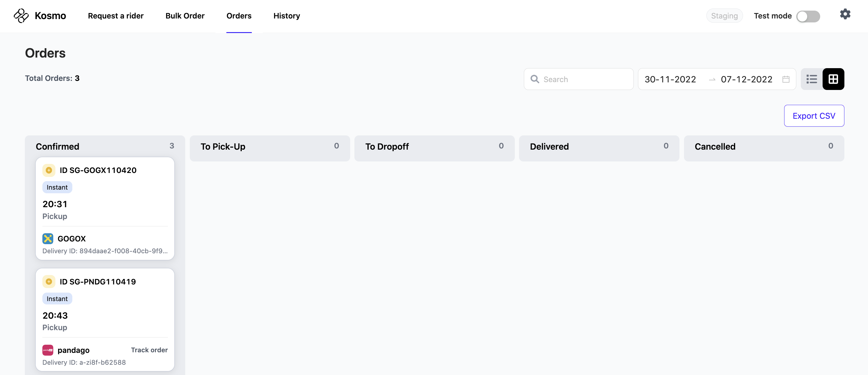
Task: Open the settings gear icon
Action: point(845,14)
